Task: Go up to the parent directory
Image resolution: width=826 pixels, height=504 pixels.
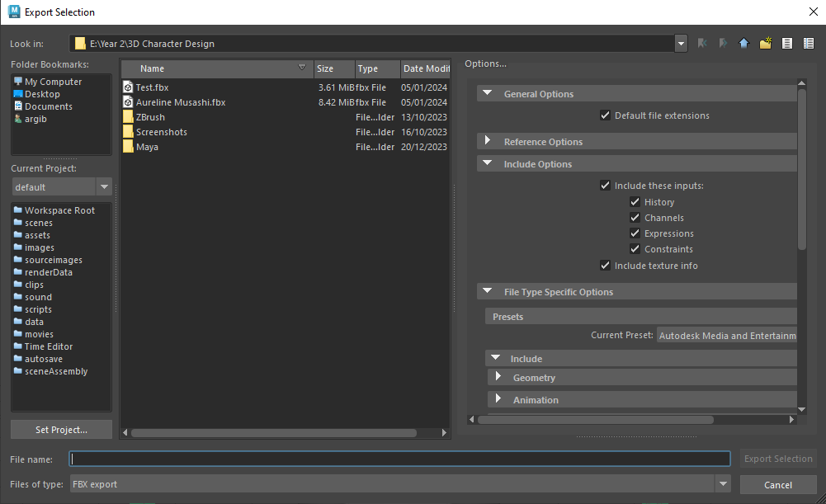Action: pyautogui.click(x=743, y=44)
